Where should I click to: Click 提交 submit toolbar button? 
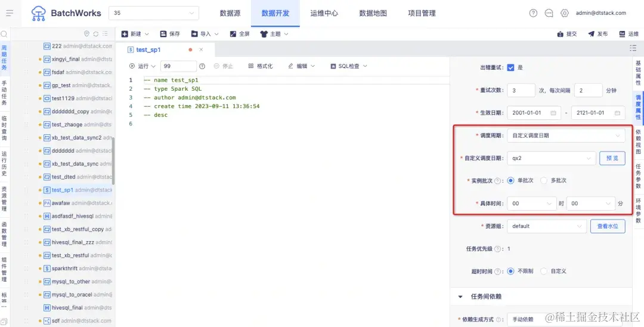pos(567,34)
